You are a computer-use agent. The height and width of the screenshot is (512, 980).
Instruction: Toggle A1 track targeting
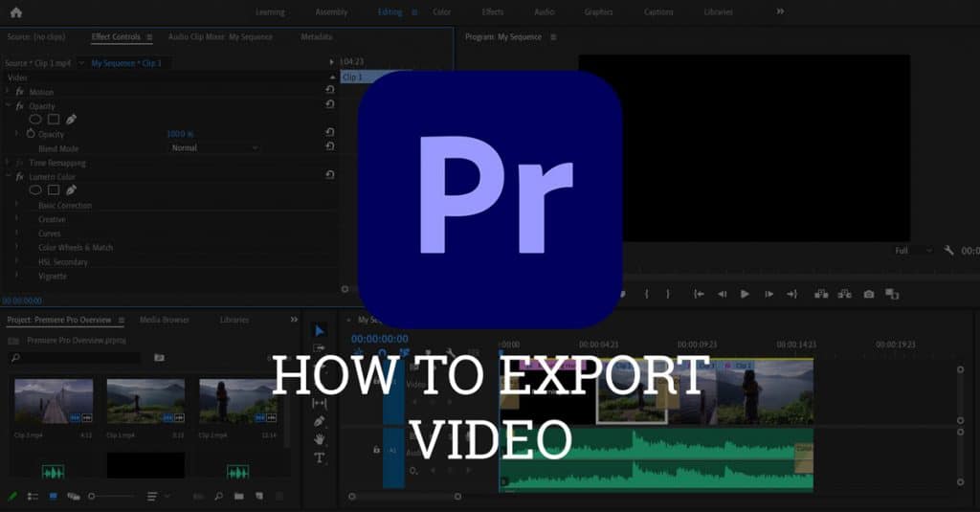(393, 450)
